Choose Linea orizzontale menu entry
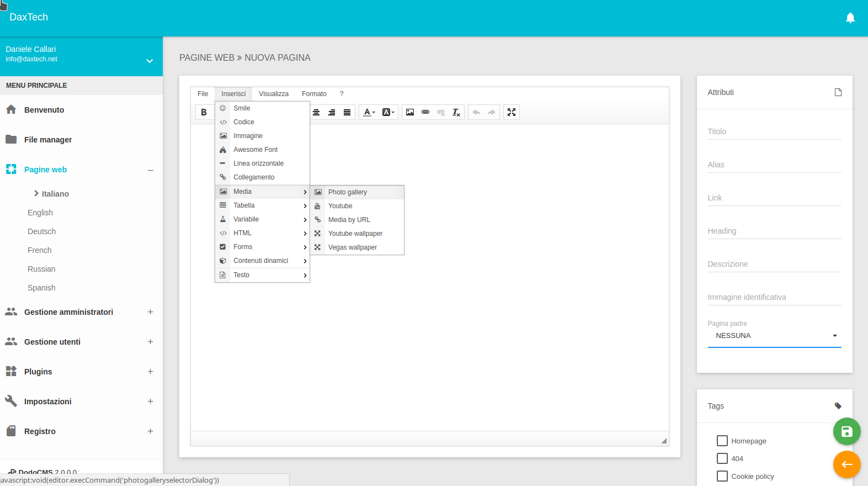The height and width of the screenshot is (486, 868). pyautogui.click(x=262, y=163)
